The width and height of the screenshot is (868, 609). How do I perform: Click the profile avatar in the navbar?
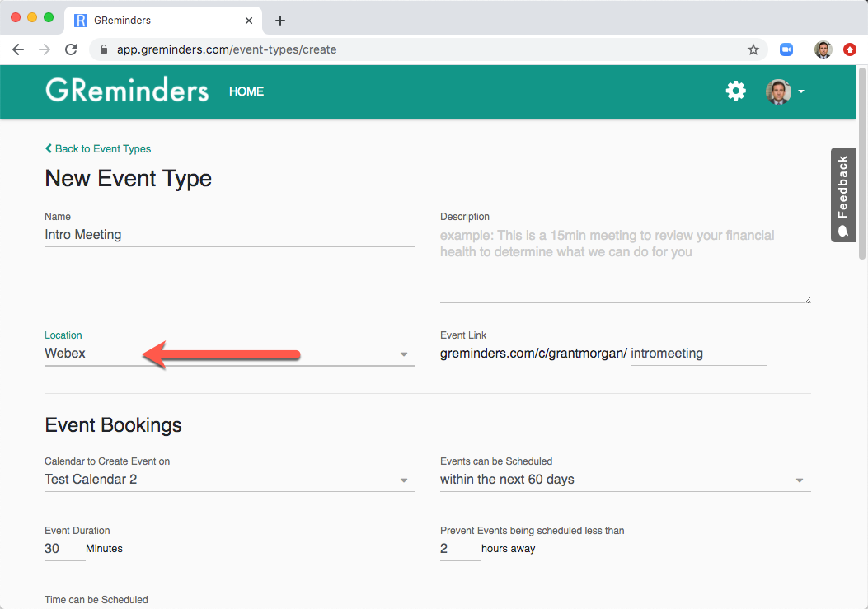point(777,91)
